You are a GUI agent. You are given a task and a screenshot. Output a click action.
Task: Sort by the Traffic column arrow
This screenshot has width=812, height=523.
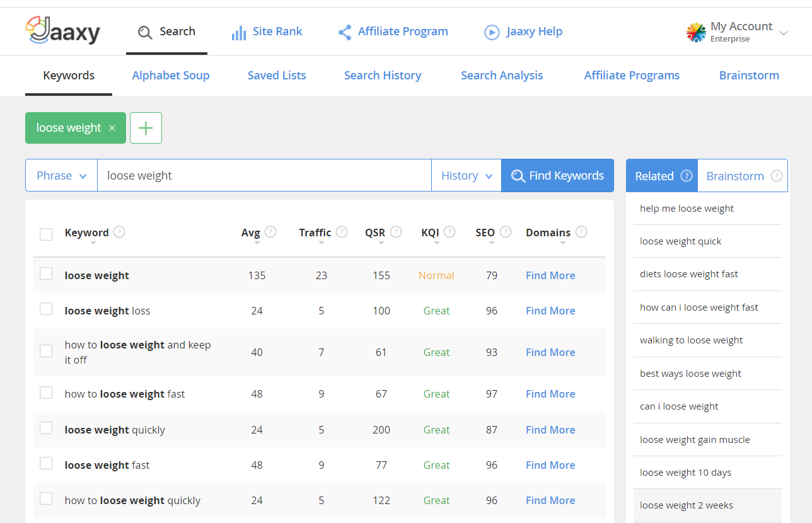(x=321, y=243)
